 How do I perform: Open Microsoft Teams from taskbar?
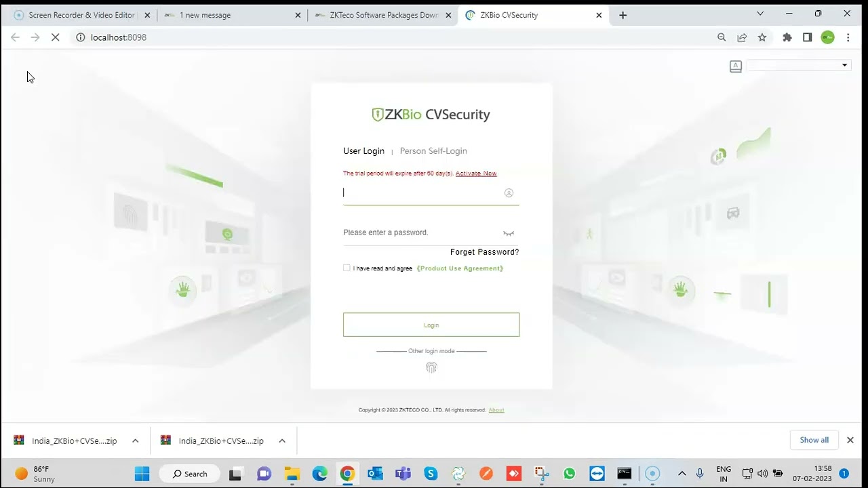403,473
